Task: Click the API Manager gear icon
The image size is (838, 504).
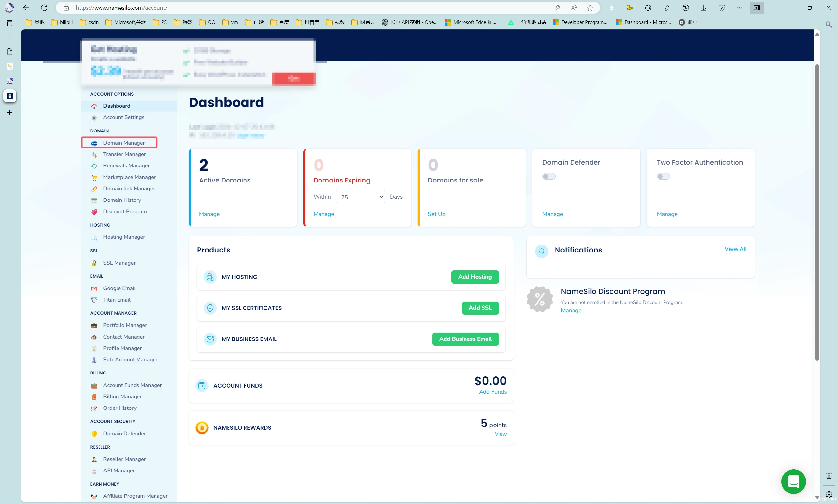Action: tap(94, 471)
